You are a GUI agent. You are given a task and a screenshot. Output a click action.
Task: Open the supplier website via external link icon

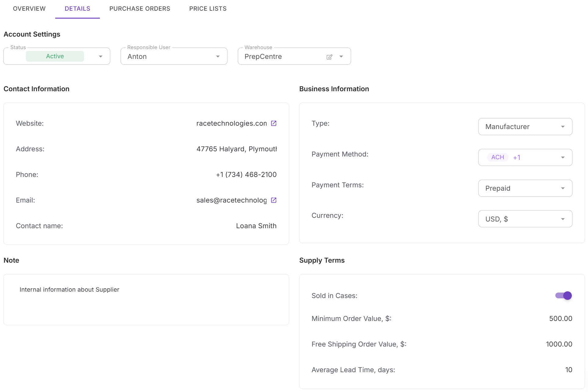(x=274, y=123)
